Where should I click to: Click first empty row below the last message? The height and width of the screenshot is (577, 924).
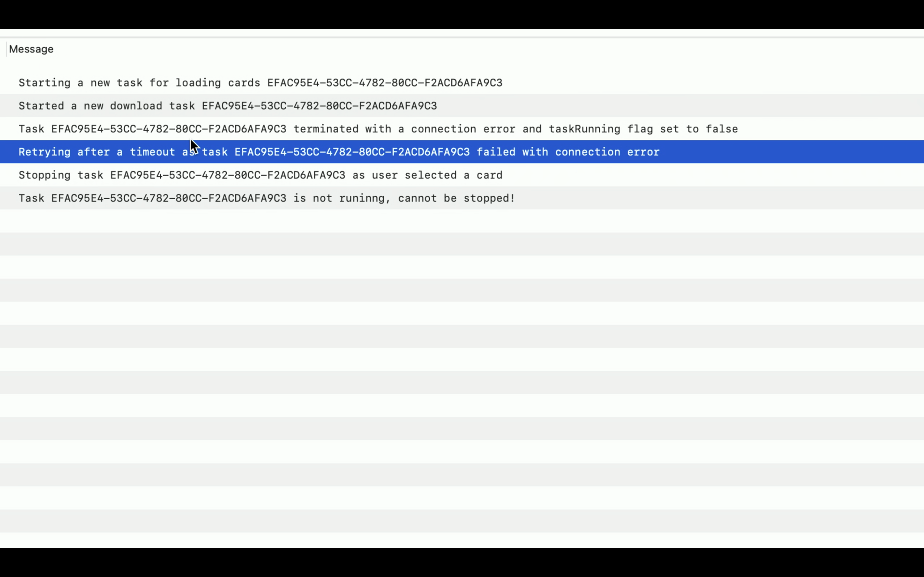coord(462,221)
